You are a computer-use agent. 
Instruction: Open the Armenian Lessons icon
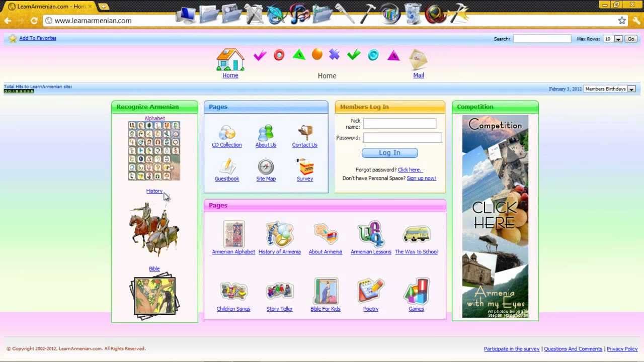click(x=371, y=234)
